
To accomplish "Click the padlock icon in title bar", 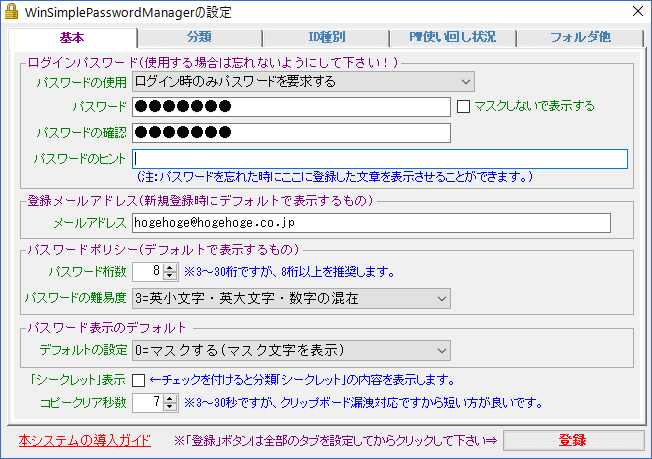I will click(11, 12).
